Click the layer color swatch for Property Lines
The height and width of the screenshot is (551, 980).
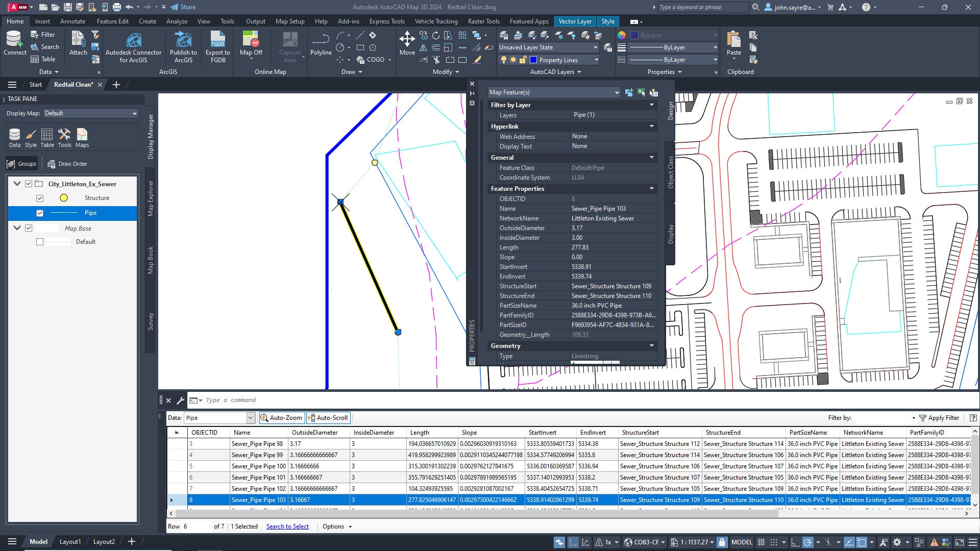pyautogui.click(x=533, y=60)
